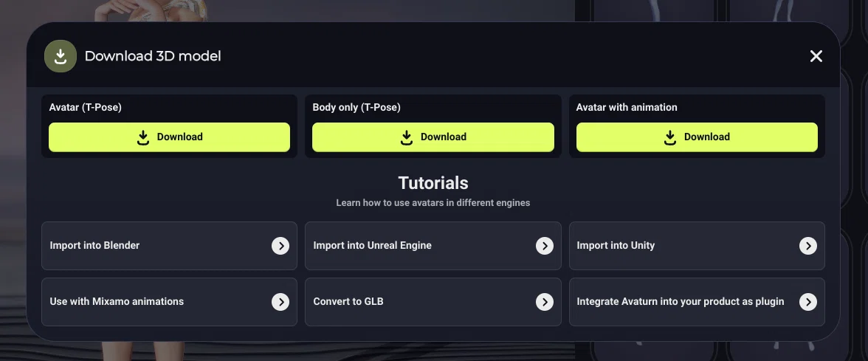This screenshot has height=361, width=868.
Task: Open Integrate Avaturn into your product tutorial
Action: pyautogui.click(x=697, y=302)
